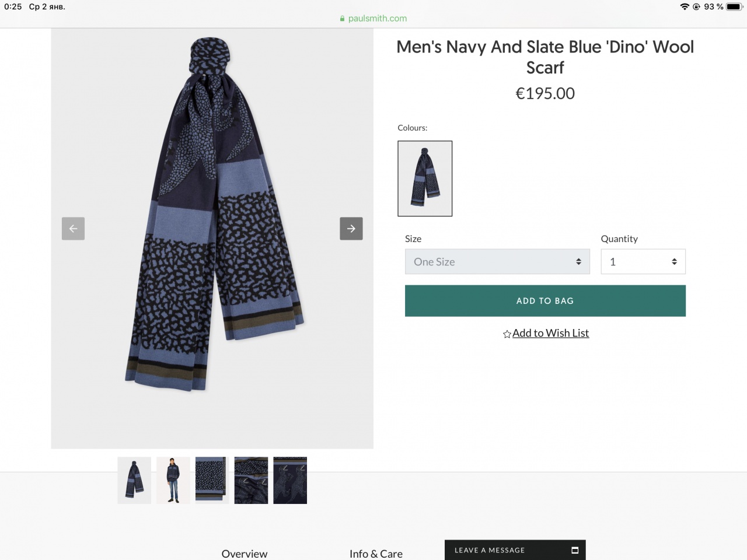This screenshot has height=560, width=747.
Task: View the model wearing scarf thumbnail
Action: click(x=173, y=480)
